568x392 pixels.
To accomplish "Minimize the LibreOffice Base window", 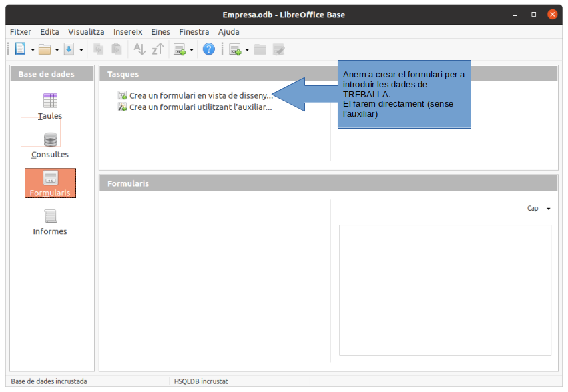I will coord(515,15).
